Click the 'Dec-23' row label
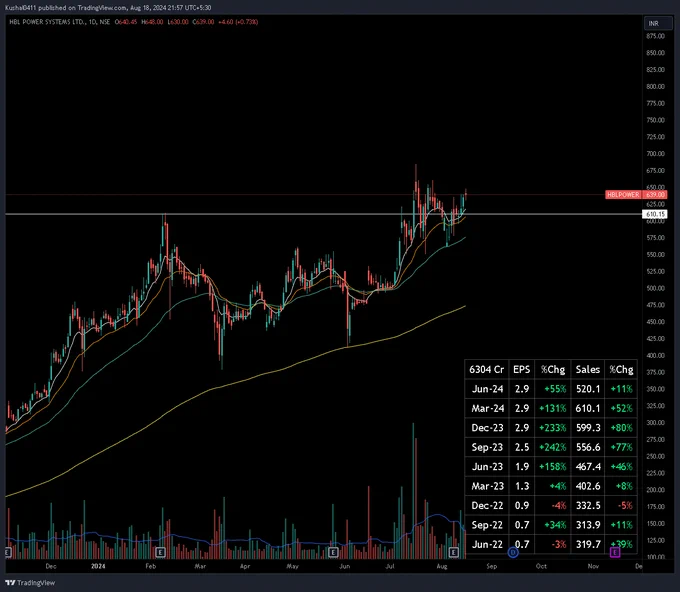 point(487,428)
